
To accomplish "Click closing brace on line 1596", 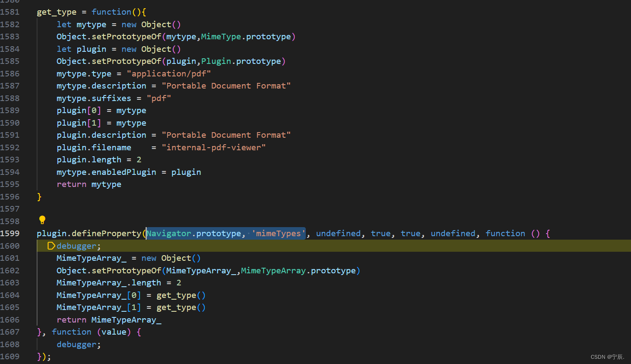I will coord(39,197).
